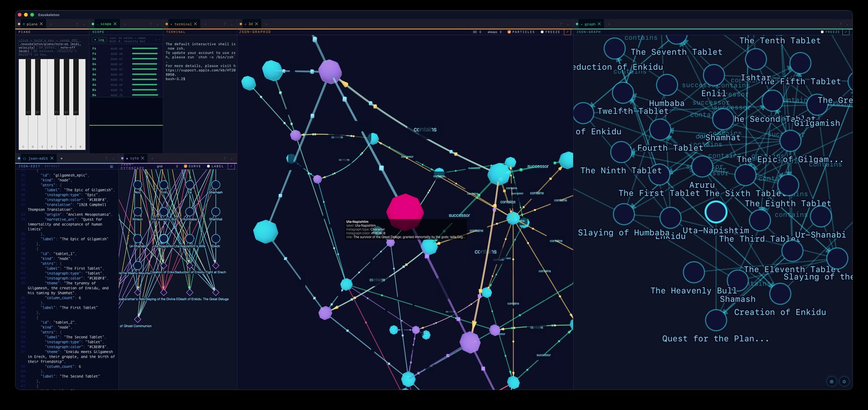Viewport: 868px width, 410px height.
Task: Click the Fourth Tablet label
Action: pyautogui.click(x=670, y=148)
